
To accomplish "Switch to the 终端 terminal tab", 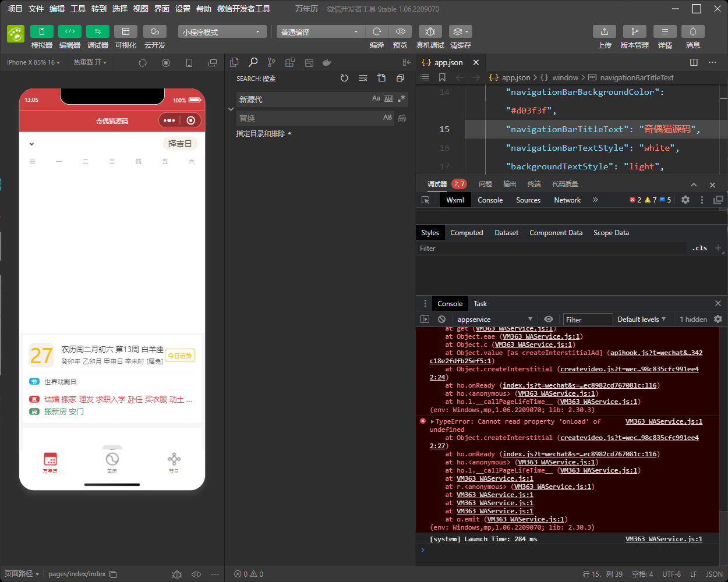I will click(534, 184).
